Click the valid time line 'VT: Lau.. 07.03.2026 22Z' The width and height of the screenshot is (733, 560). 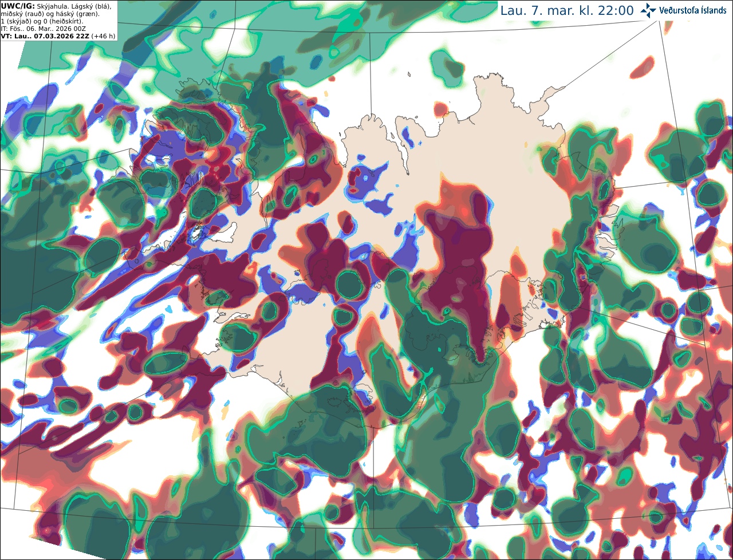45,36
